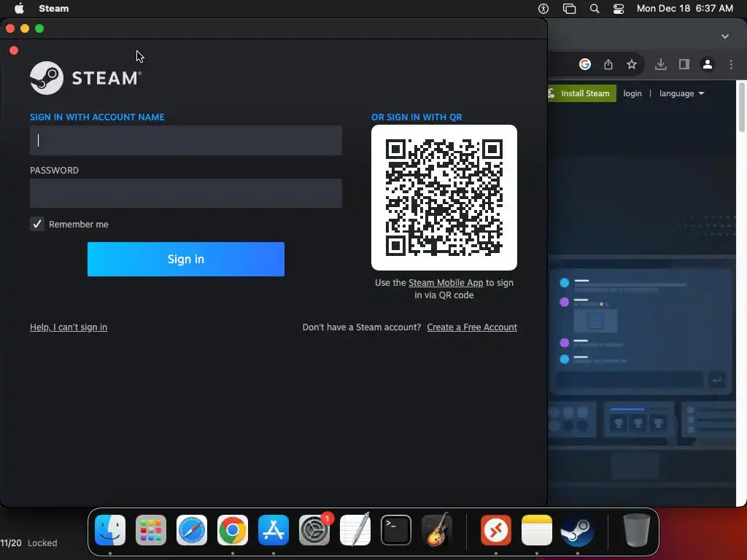Click the accessibility icon in the menu bar

pyautogui.click(x=543, y=9)
